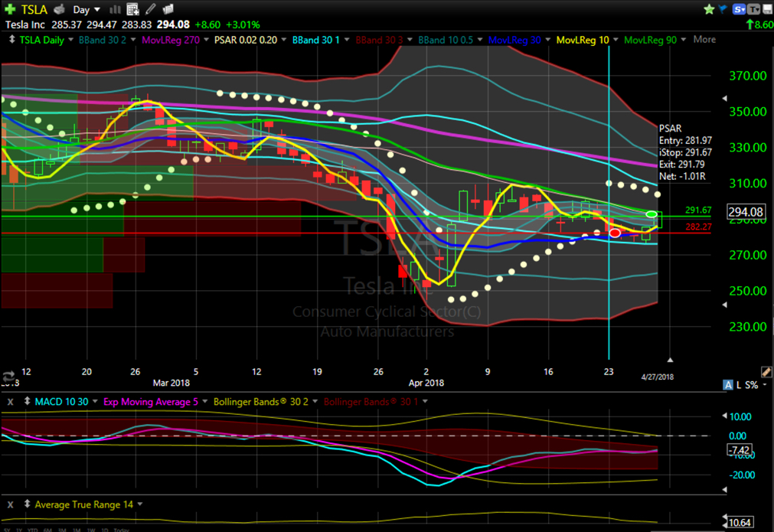Open the MovLReg 30 dropdown arrow
Viewport: 774px width, 532px height.
(x=548, y=40)
